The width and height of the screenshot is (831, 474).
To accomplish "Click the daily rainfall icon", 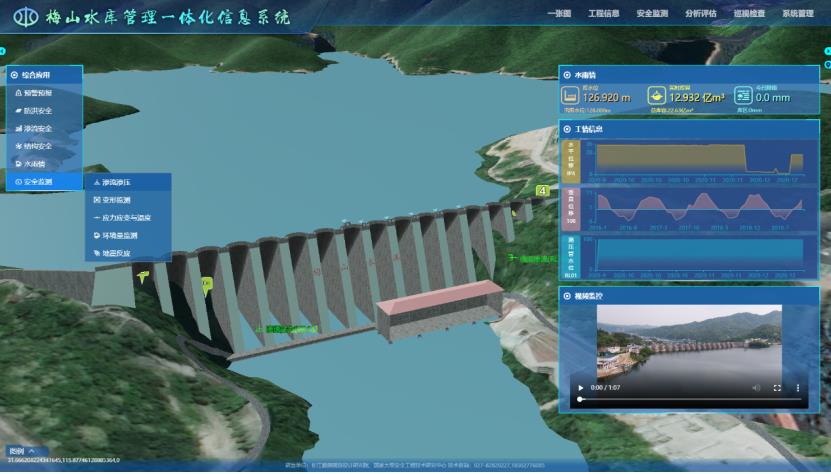I will tap(743, 96).
